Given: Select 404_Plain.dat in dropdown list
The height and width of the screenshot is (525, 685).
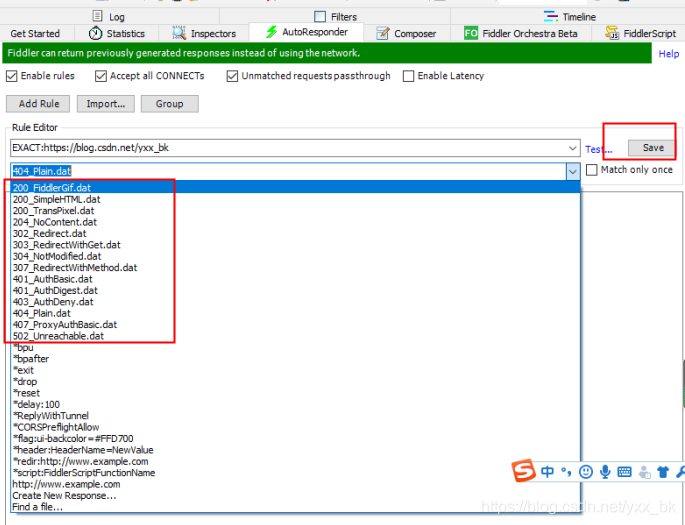Looking at the screenshot, I should (x=296, y=313).
